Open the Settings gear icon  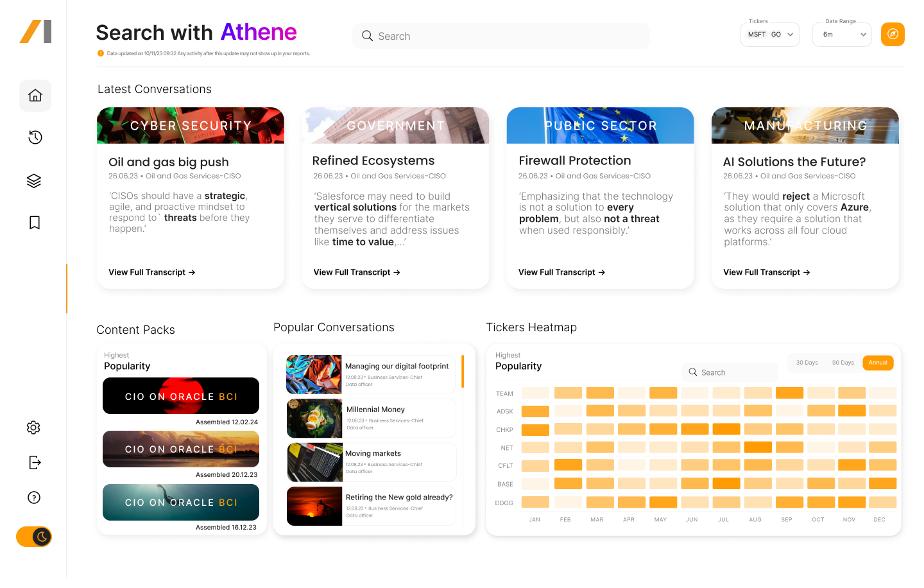click(33, 428)
